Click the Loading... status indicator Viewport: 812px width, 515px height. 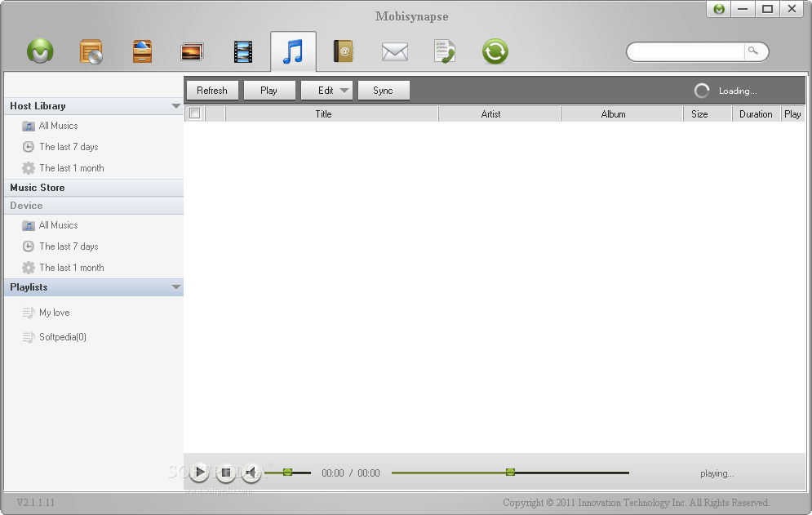tap(726, 91)
